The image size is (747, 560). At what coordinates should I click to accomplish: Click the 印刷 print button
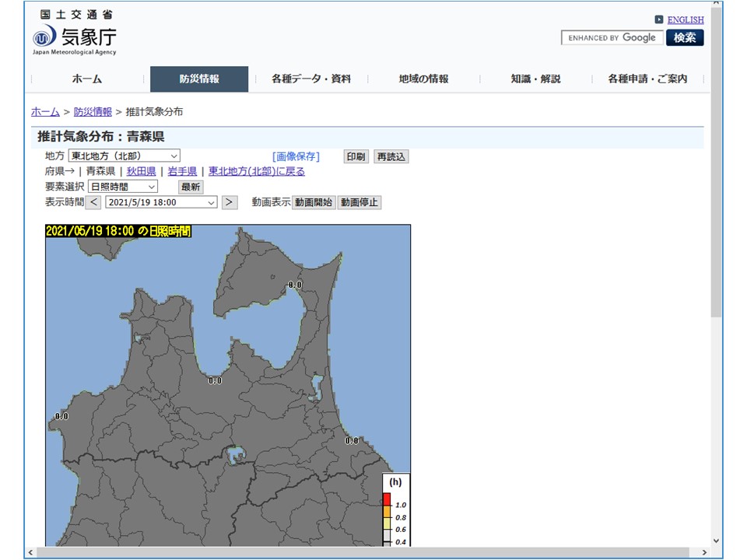pyautogui.click(x=356, y=156)
